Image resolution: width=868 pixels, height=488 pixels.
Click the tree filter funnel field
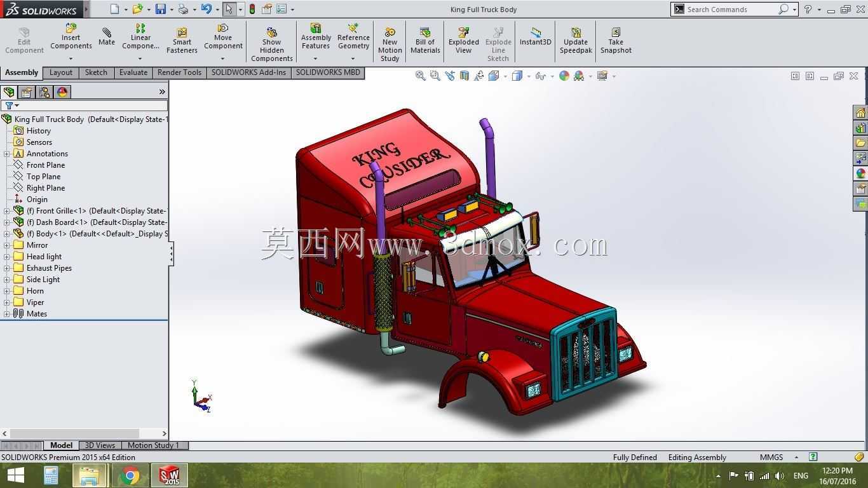click(84, 105)
